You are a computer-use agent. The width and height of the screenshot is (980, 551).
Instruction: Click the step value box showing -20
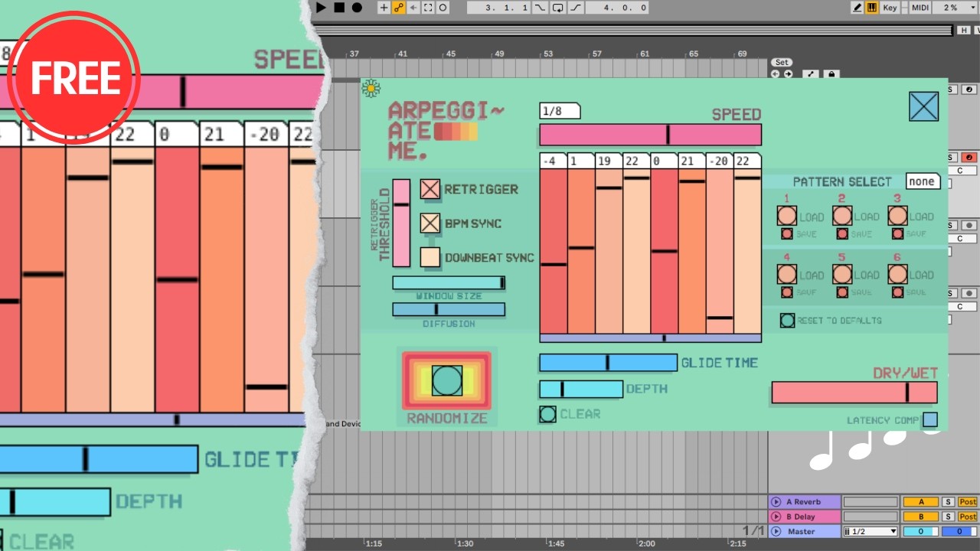720,161
